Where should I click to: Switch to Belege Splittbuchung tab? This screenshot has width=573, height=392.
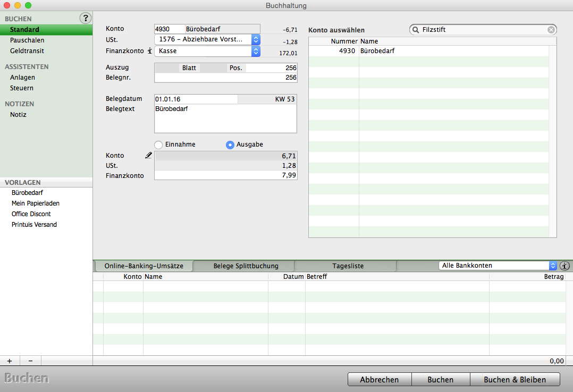(x=246, y=266)
